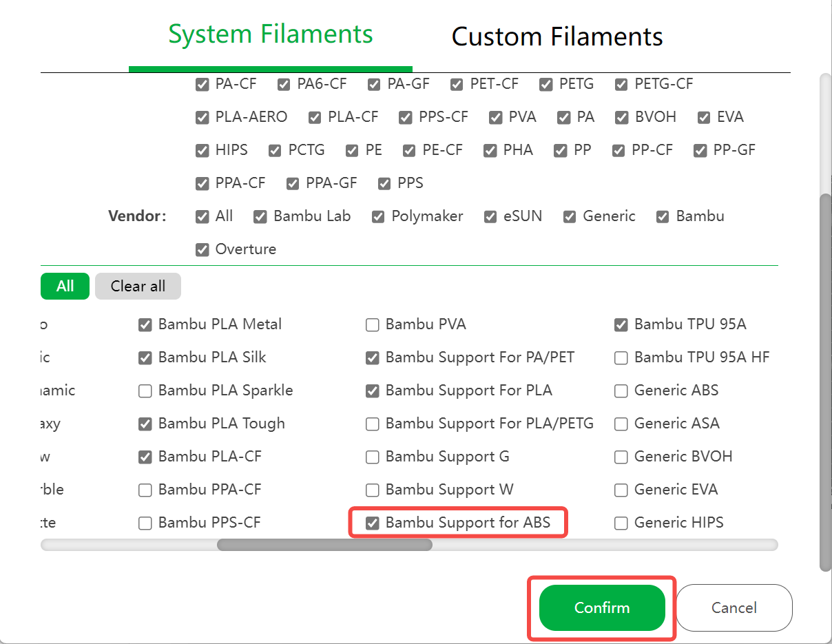Toggle the PVA type checkbox
This screenshot has width=832, height=644.
coord(495,117)
